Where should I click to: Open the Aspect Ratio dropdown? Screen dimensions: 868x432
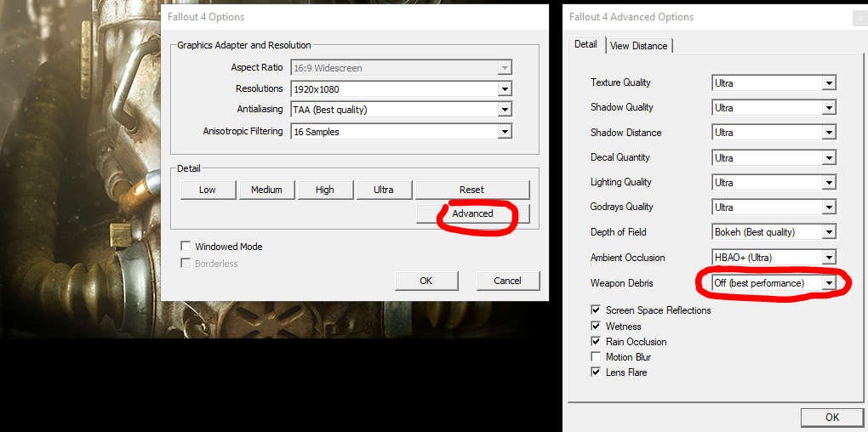click(x=402, y=68)
